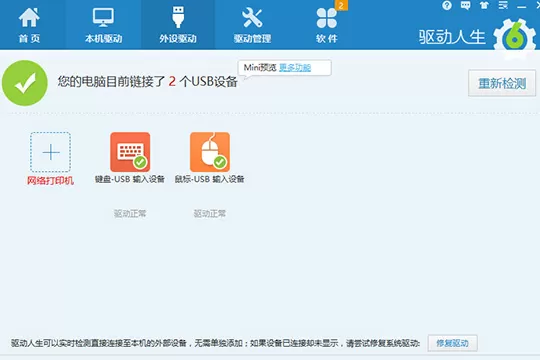Click the 更多功能 link
540x360 pixels.
(x=295, y=68)
